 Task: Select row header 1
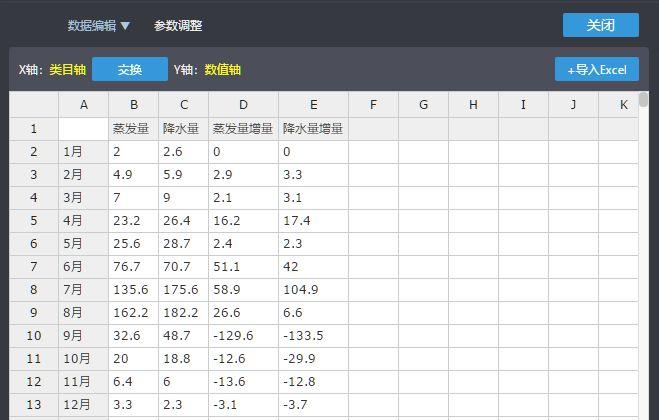(x=34, y=129)
